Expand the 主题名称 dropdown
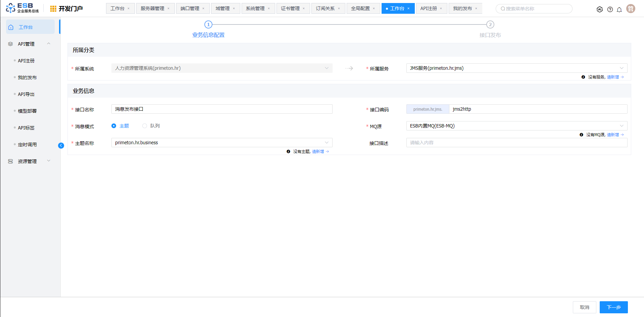 coord(221,143)
